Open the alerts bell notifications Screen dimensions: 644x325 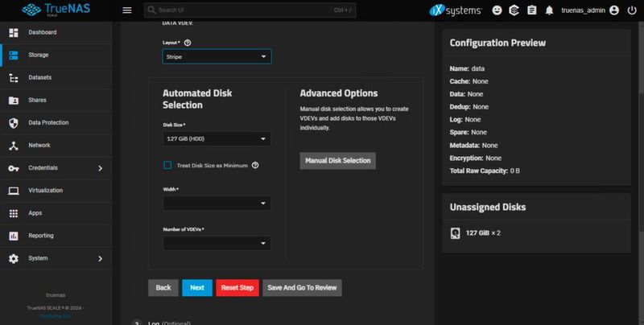(550, 10)
